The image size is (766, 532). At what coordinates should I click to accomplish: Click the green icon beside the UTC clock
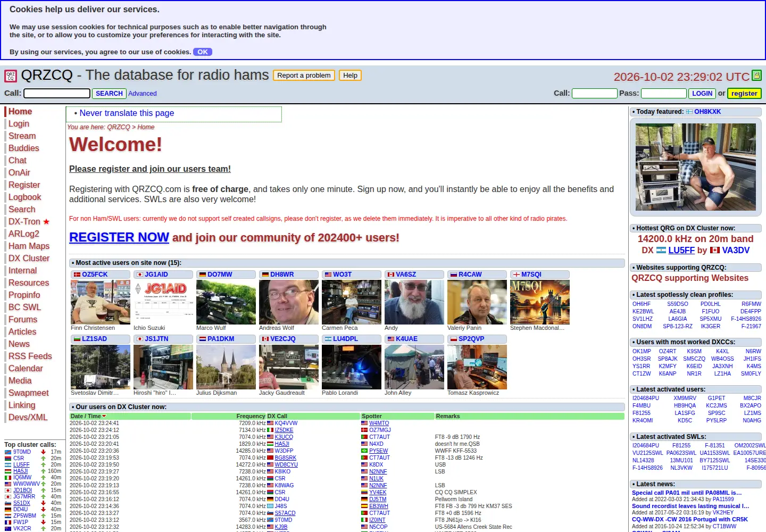(x=756, y=76)
